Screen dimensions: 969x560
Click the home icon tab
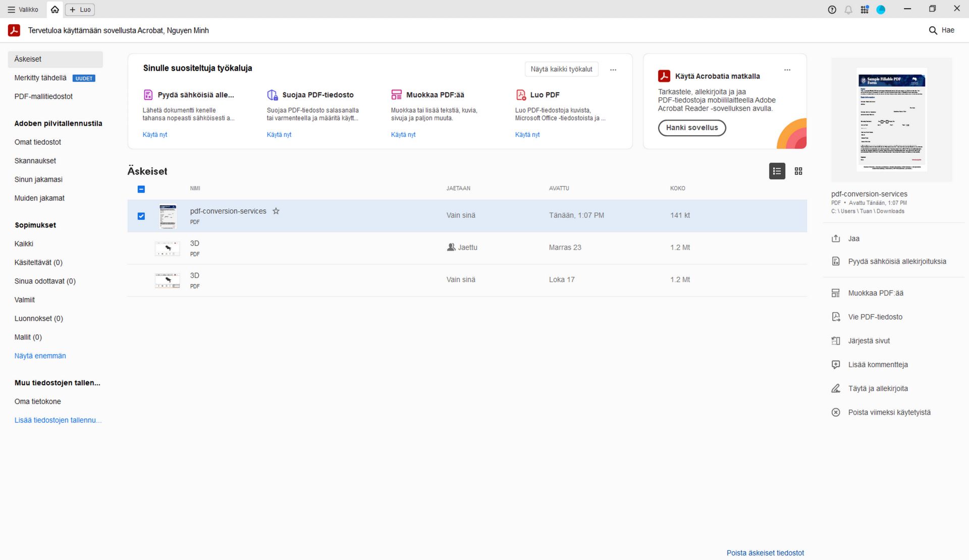pos(55,10)
